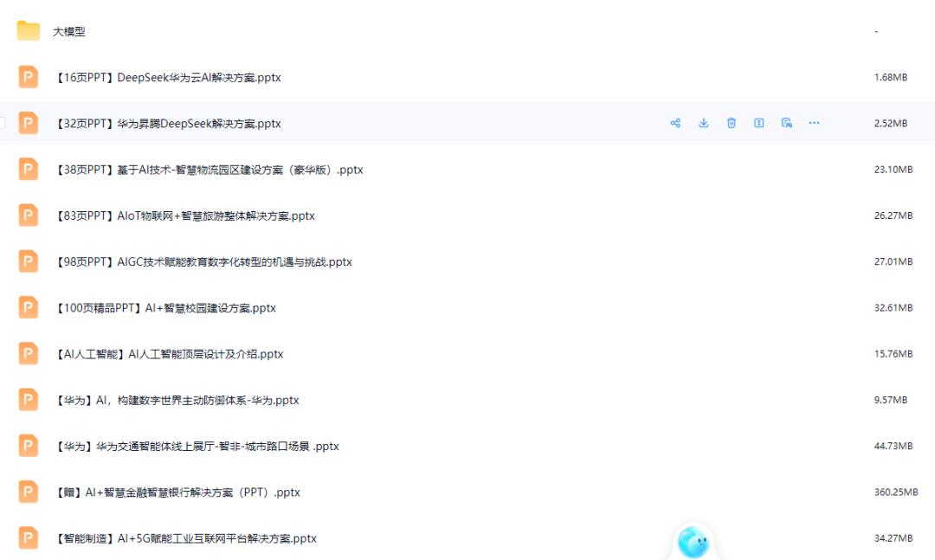Click the 27.01MB size value
The width and height of the screenshot is (935, 560).
click(x=893, y=261)
